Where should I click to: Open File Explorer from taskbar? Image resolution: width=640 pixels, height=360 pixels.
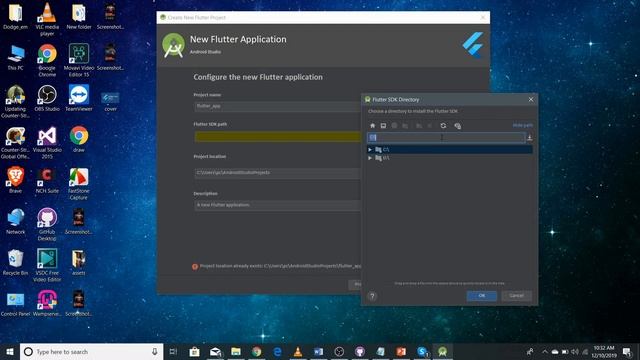[236, 351]
